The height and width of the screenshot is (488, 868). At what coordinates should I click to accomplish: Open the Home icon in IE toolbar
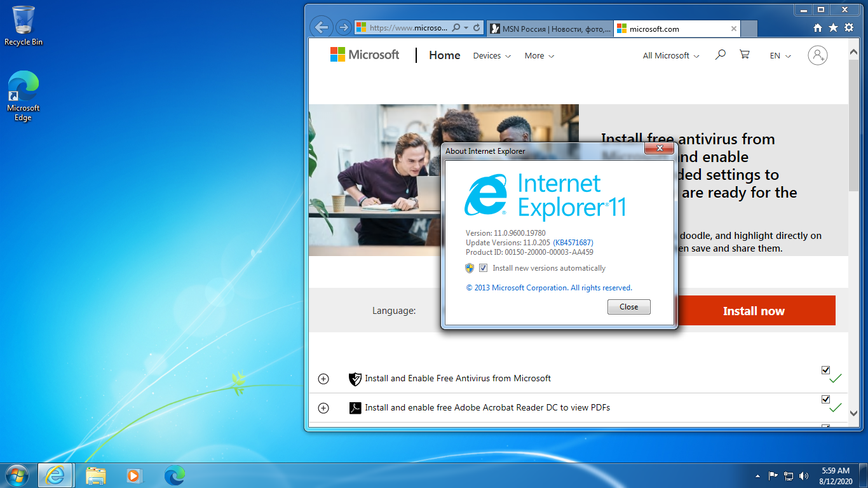pos(818,28)
